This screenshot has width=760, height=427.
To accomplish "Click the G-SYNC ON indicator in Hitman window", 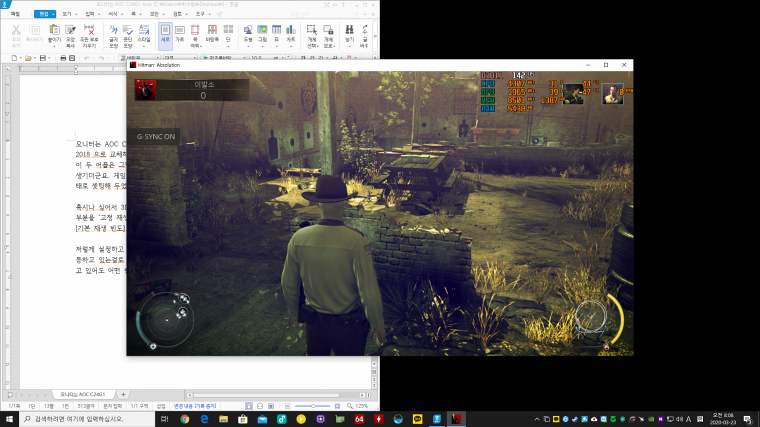I will click(156, 137).
